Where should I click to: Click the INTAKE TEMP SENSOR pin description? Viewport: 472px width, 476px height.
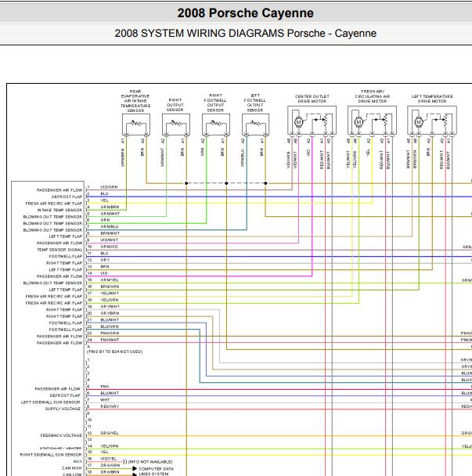click(59, 210)
